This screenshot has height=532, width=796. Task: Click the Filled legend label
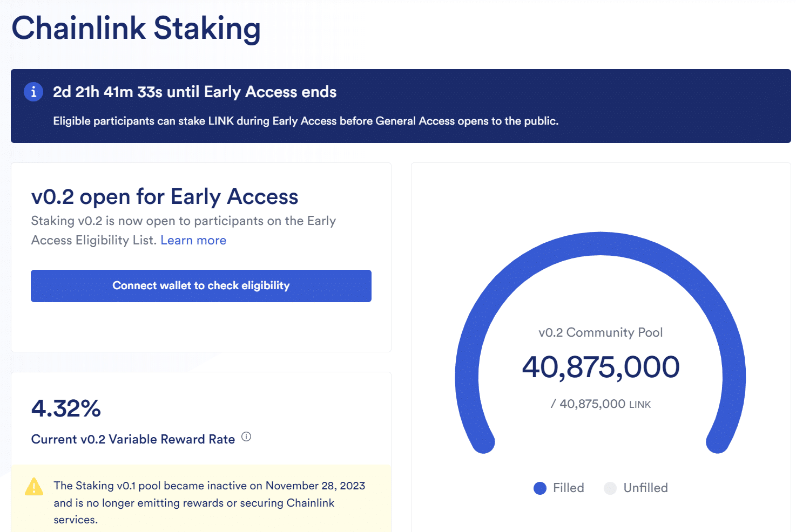point(569,488)
